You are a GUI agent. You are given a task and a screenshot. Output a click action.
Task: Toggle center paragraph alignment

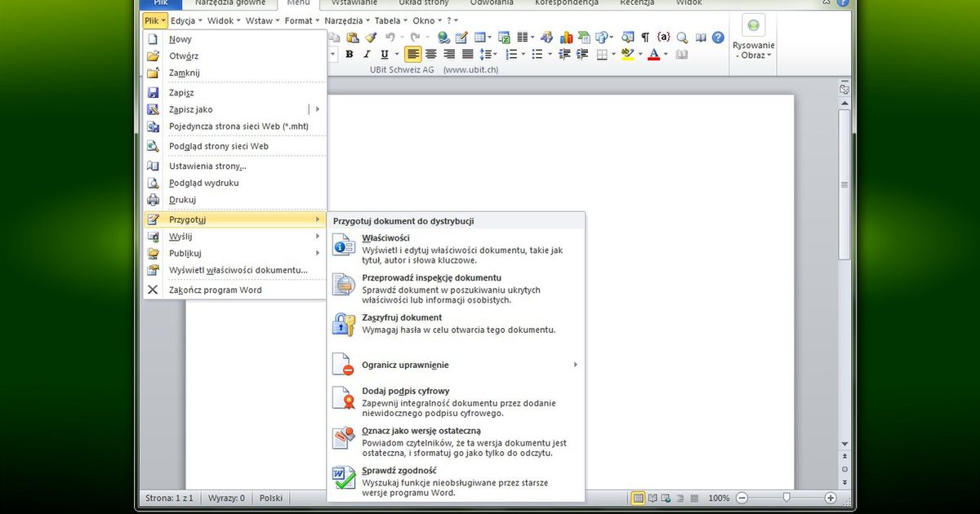pos(430,54)
